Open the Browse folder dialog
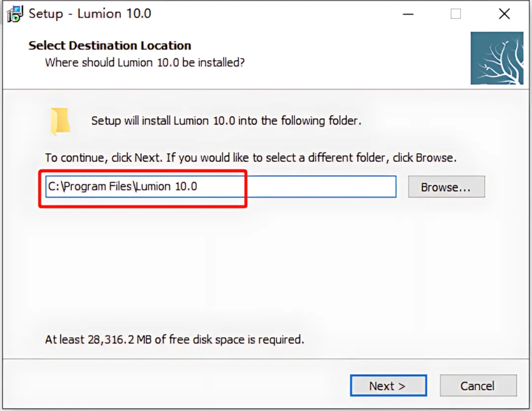This screenshot has height=411, width=532. pyautogui.click(x=446, y=187)
